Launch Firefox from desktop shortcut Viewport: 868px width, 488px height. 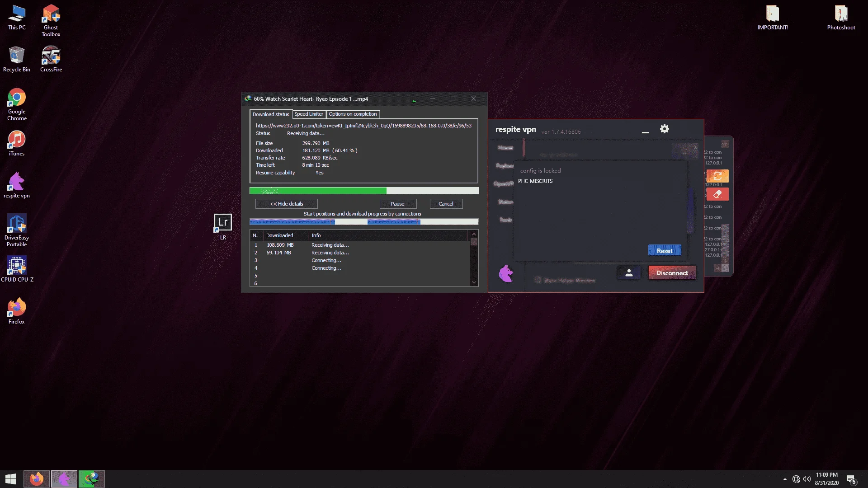tap(17, 311)
